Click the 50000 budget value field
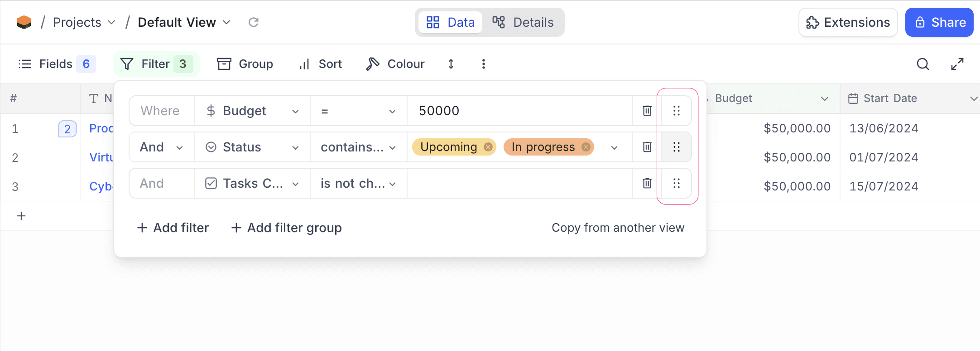The image size is (980, 351). coord(519,111)
